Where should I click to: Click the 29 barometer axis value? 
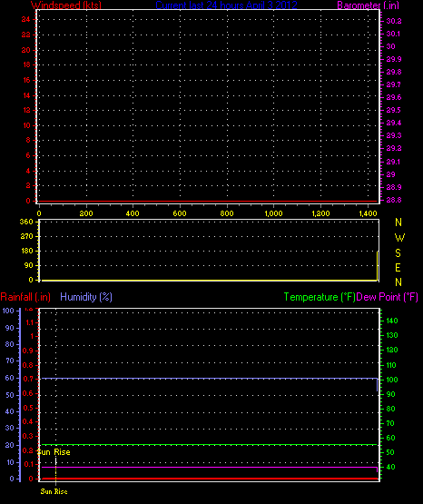[391, 174]
